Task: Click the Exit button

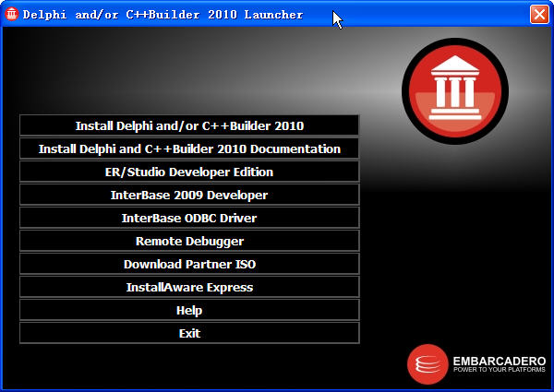Action: click(189, 333)
